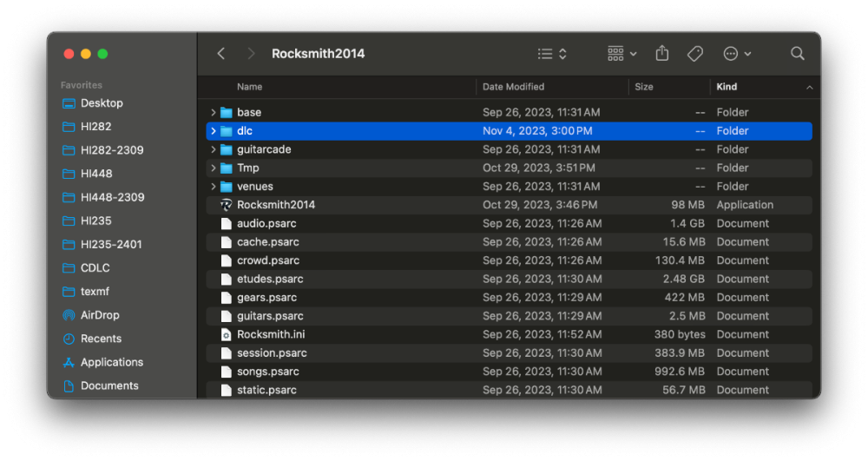Expand the base folder disclosure arrow

214,113
